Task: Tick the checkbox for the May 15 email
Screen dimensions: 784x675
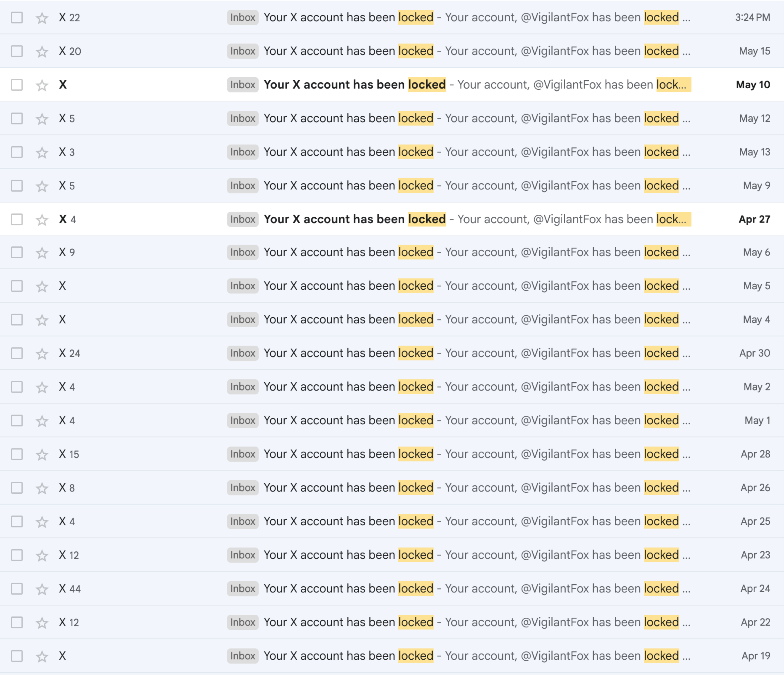Action: pyautogui.click(x=17, y=51)
